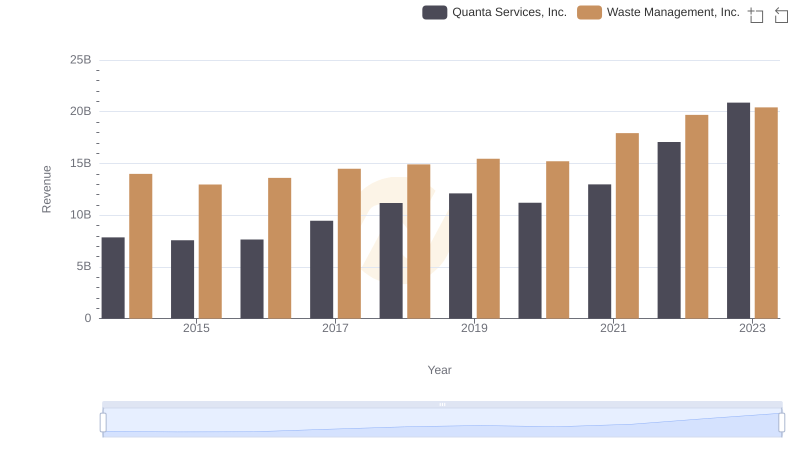This screenshot has height=461, width=800.
Task: Click the top bar of the zoom slider
Action: (442, 404)
